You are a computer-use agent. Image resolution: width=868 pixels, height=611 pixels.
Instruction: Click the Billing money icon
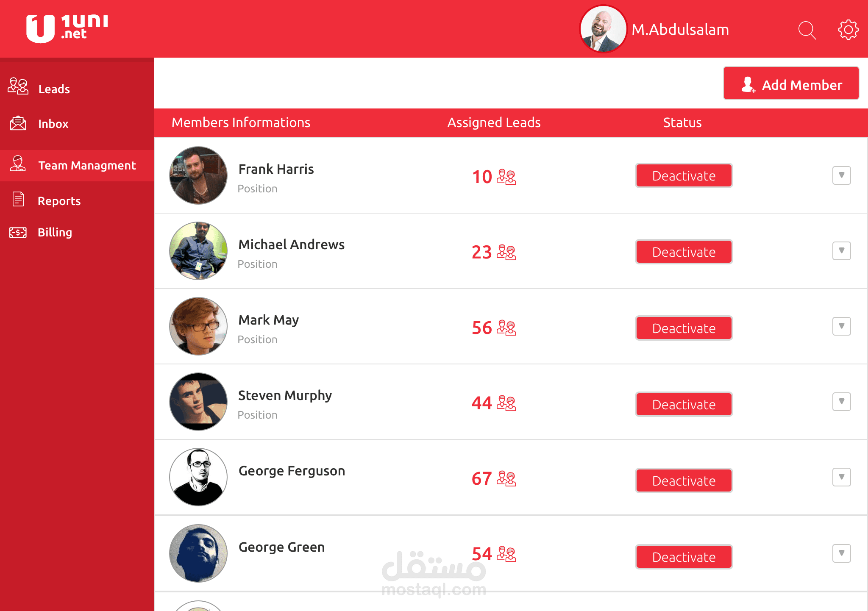click(18, 232)
